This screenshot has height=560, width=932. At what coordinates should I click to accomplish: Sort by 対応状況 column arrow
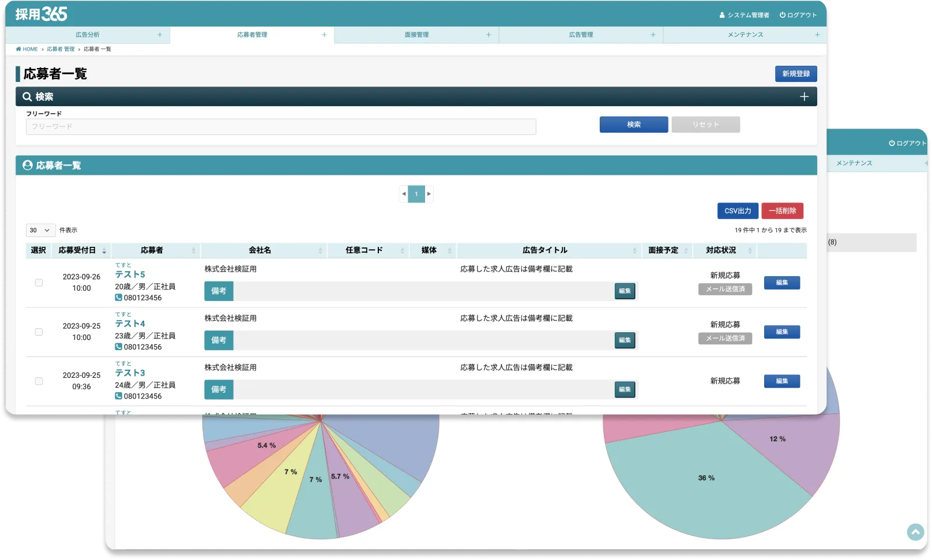(x=750, y=251)
